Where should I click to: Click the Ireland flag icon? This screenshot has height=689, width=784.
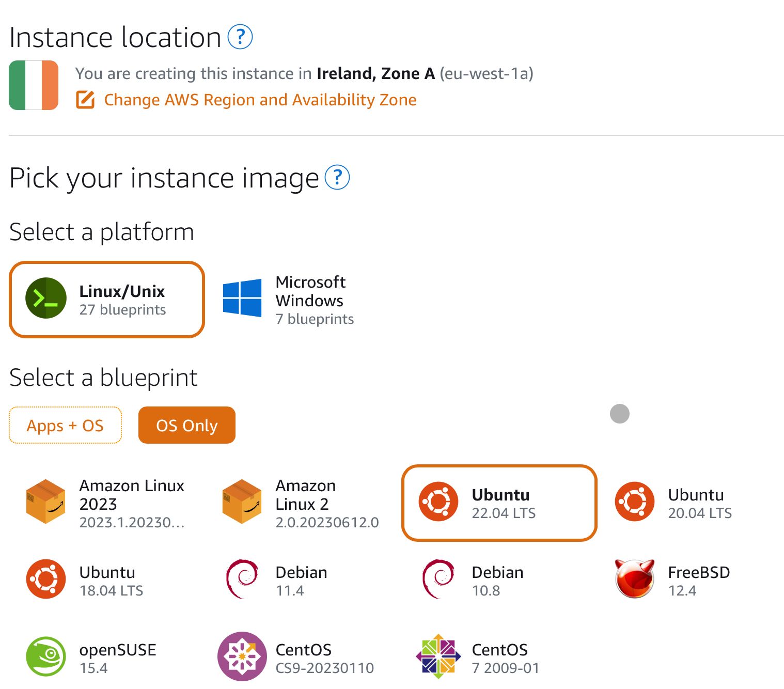pos(34,85)
